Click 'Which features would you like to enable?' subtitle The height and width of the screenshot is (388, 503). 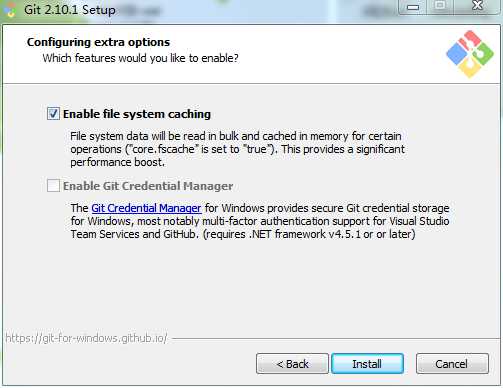pyautogui.click(x=141, y=58)
